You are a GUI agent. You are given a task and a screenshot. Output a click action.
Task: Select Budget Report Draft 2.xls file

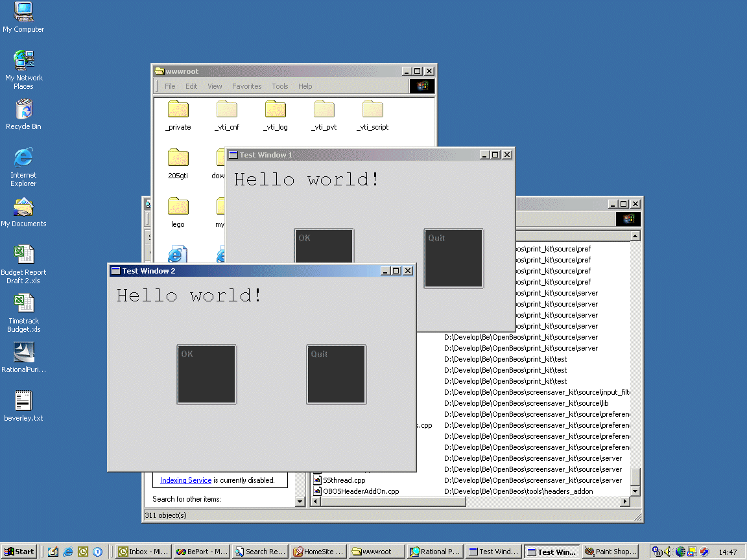tap(23, 255)
